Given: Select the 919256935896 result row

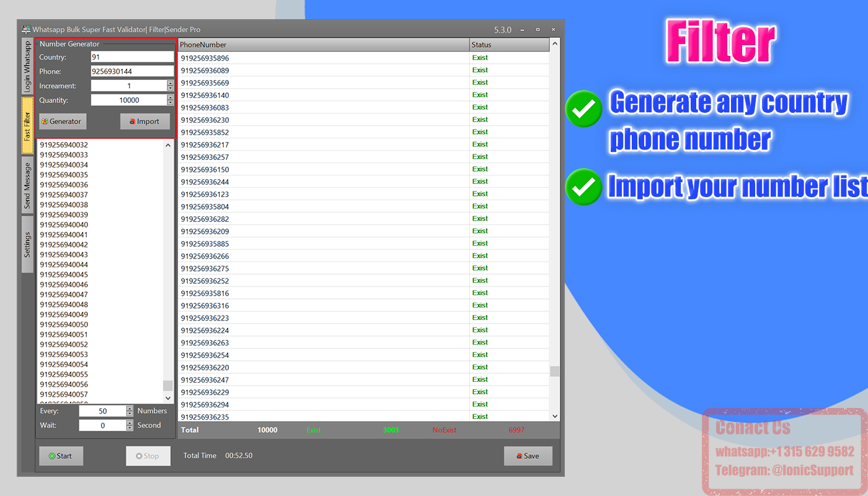Looking at the screenshot, I should 363,58.
